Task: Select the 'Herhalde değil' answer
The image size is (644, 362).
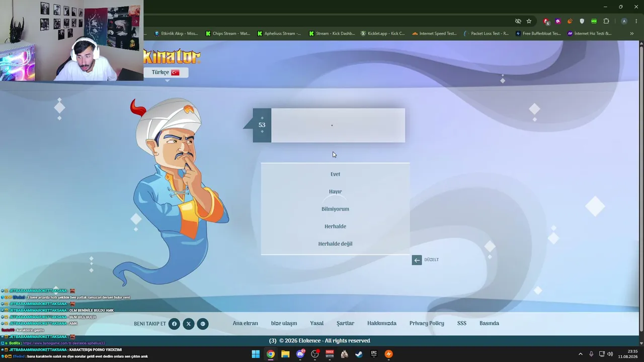Action: coord(335,244)
